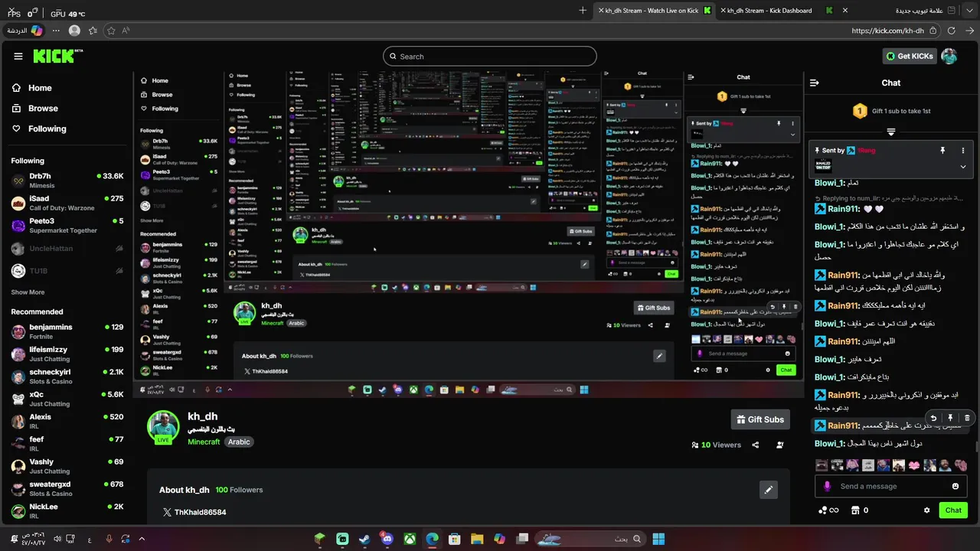Viewport: 980px width, 551px height.
Task: Open schneckyirl recommended channel
Action: tap(67, 377)
